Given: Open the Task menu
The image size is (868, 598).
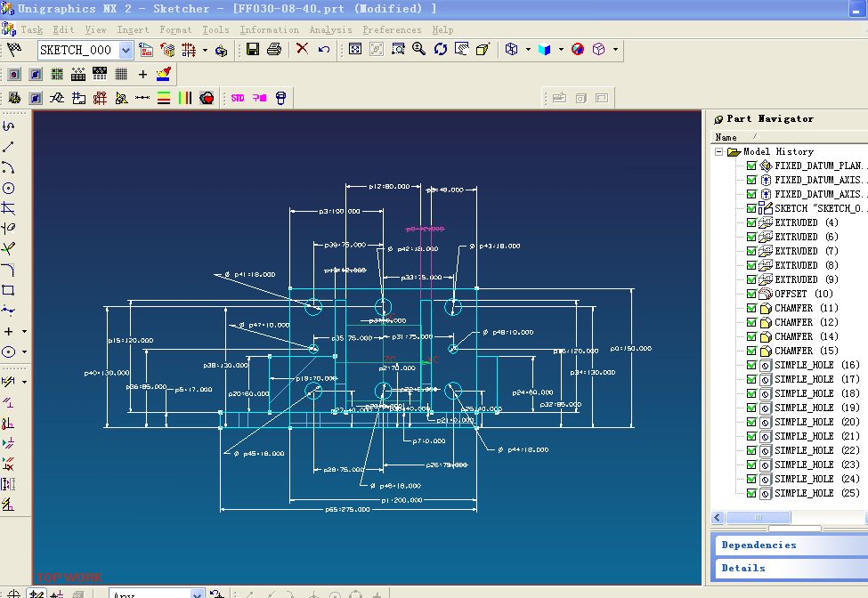Looking at the screenshot, I should coord(31,30).
